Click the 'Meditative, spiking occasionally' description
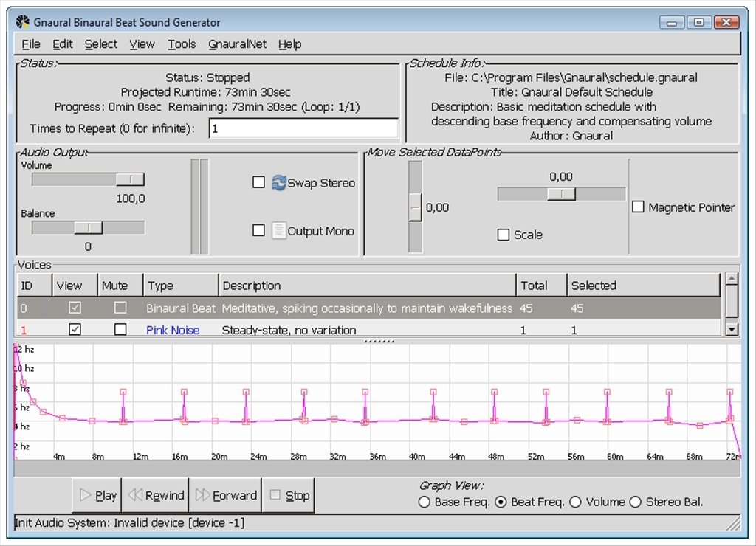Viewport: 756px width, 546px height. [x=367, y=308]
